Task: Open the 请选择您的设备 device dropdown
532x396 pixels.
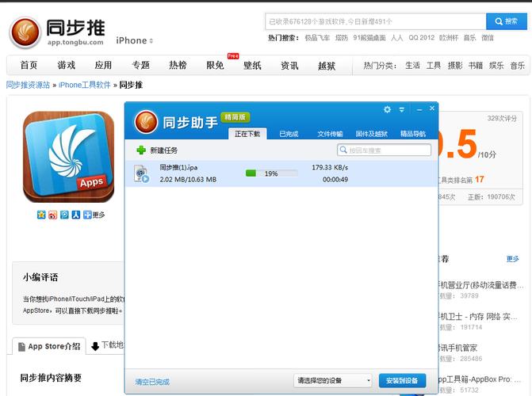Action: 332,380
